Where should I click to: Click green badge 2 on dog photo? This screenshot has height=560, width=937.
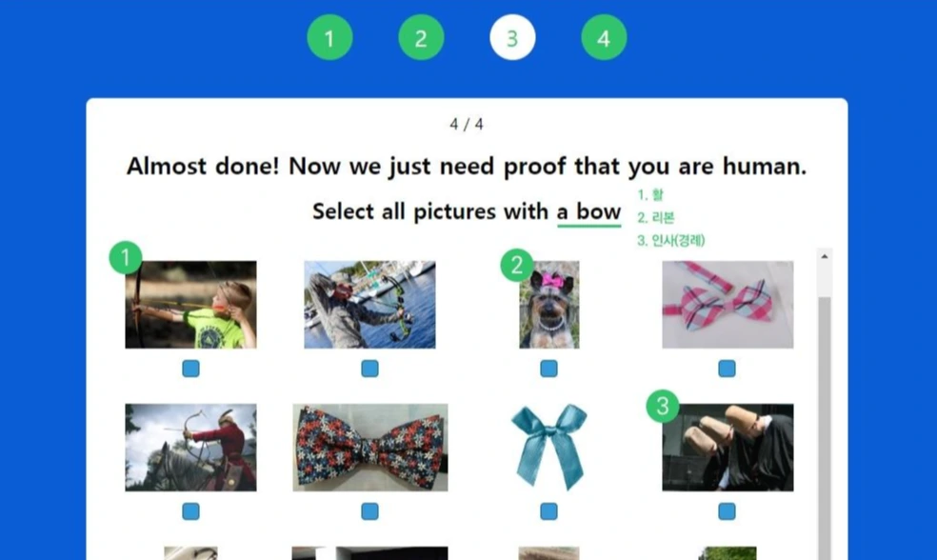click(x=517, y=265)
